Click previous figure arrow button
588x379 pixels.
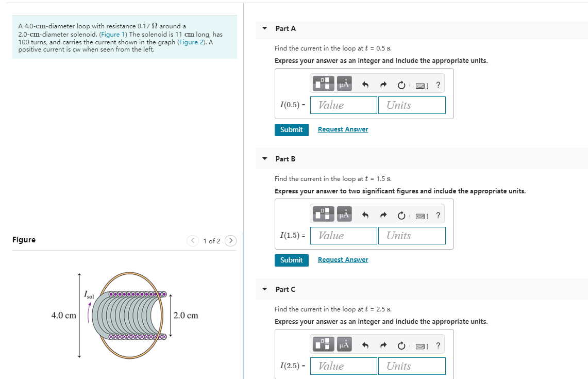click(x=192, y=240)
